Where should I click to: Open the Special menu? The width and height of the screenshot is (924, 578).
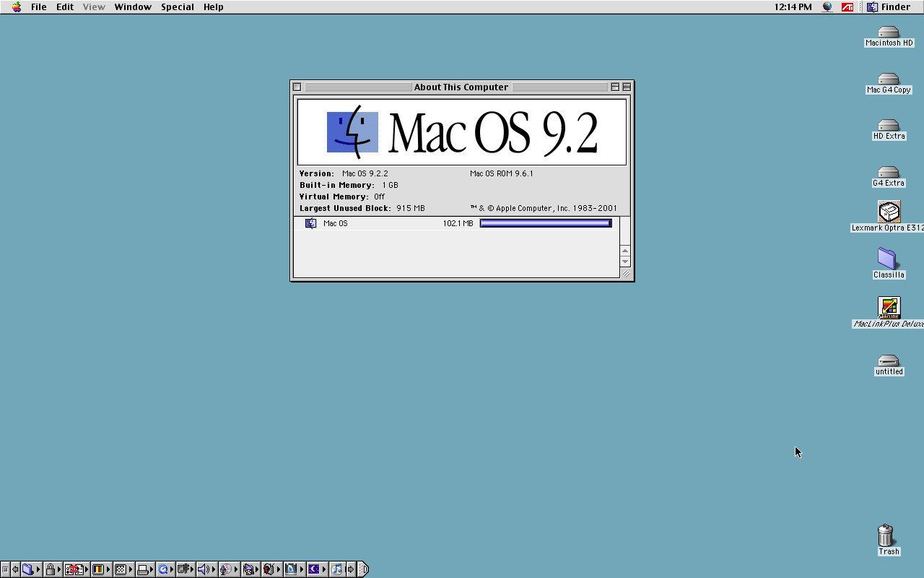point(177,7)
